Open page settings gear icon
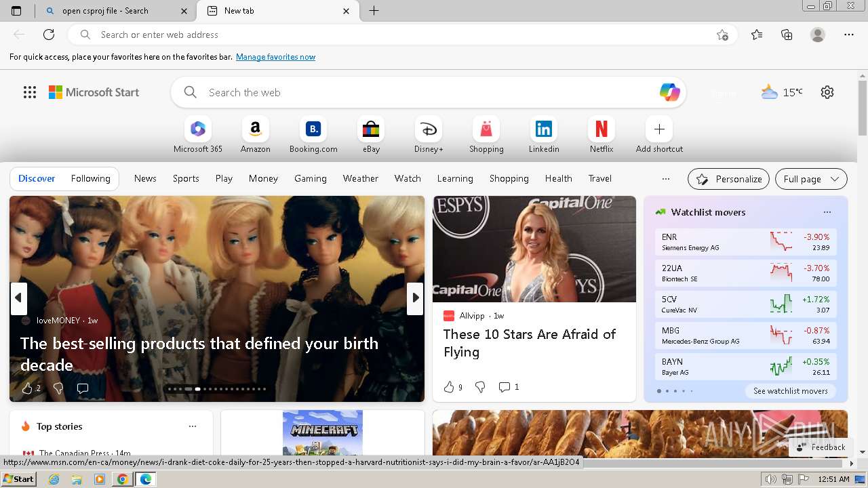 tap(827, 92)
